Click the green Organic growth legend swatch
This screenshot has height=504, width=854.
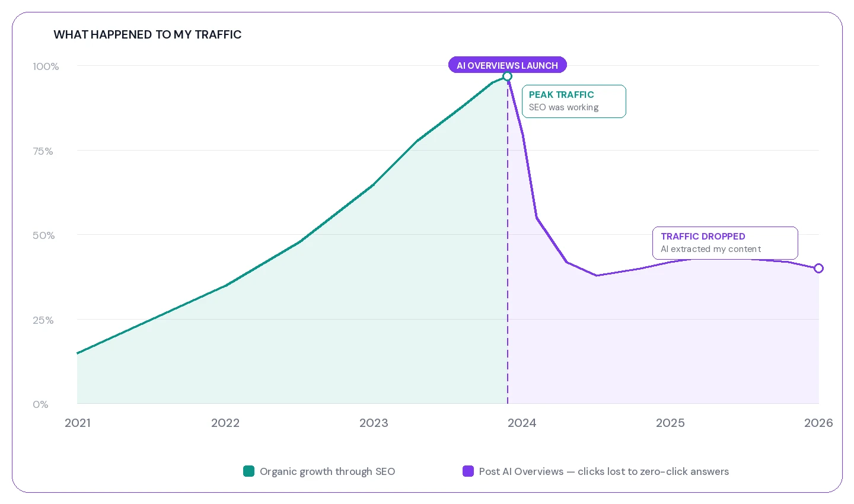coord(249,471)
